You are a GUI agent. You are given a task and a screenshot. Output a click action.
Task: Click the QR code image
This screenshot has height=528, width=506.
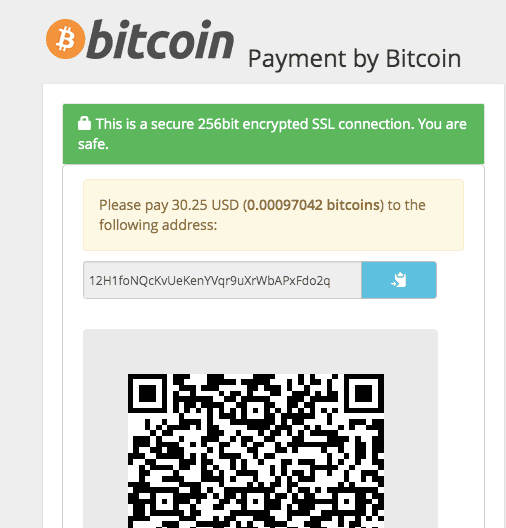coord(256,451)
